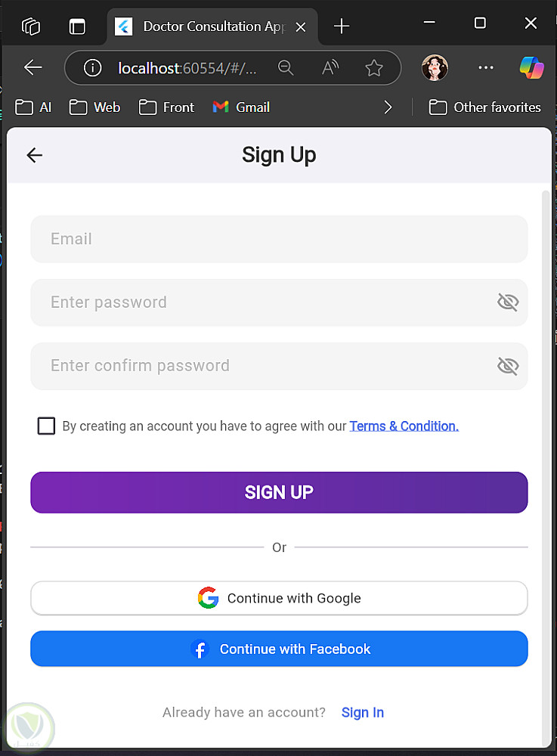The height and width of the screenshot is (756, 557).
Task: Open the Terms & Condition link
Action: [x=404, y=426]
